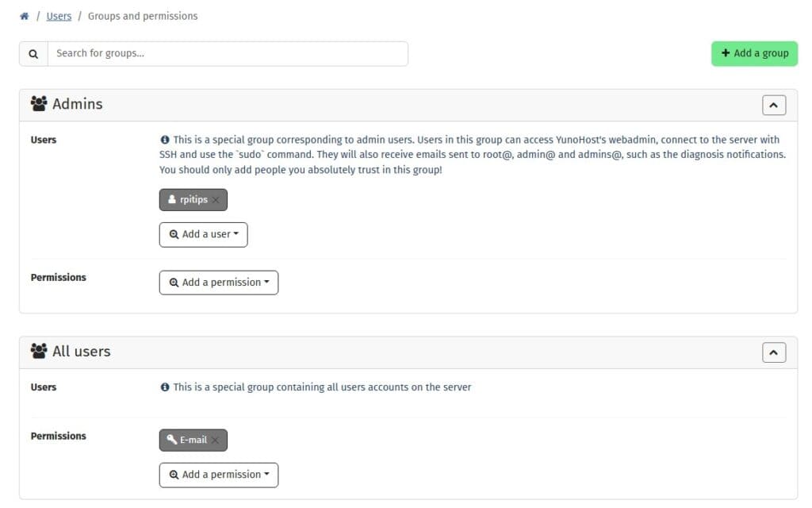
Task: Click the info icon in All users description
Action: click(x=165, y=387)
